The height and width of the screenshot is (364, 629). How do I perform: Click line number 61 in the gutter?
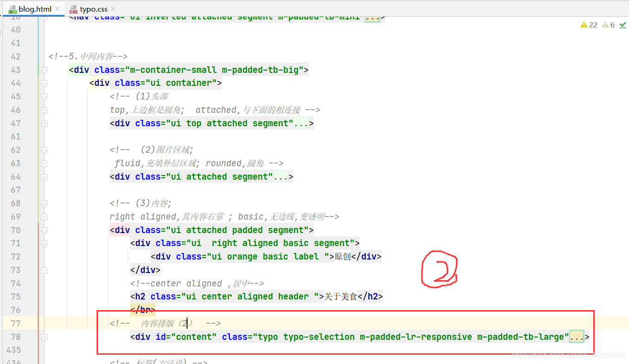15,136
